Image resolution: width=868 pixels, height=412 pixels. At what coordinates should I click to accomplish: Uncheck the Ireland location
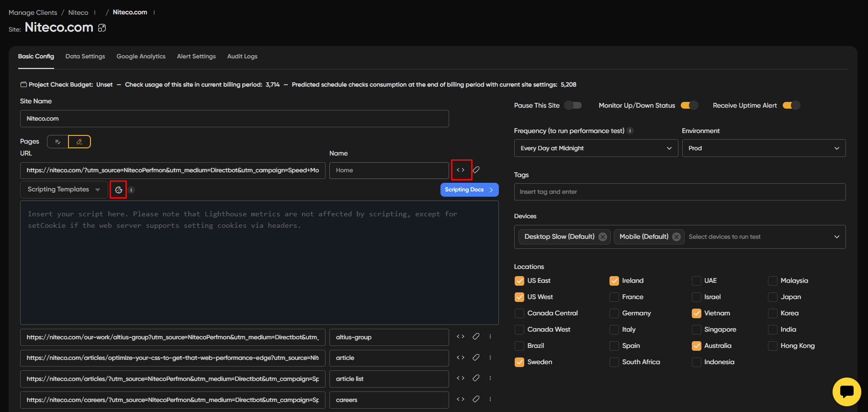(614, 281)
